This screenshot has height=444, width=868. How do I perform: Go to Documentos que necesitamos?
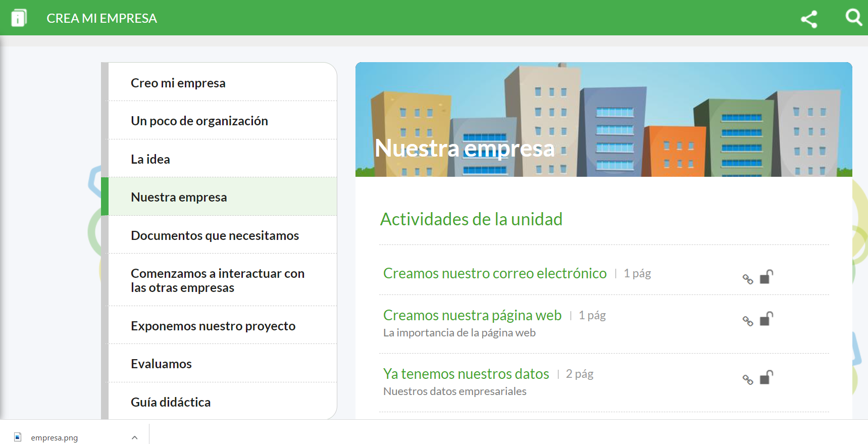[222, 235]
